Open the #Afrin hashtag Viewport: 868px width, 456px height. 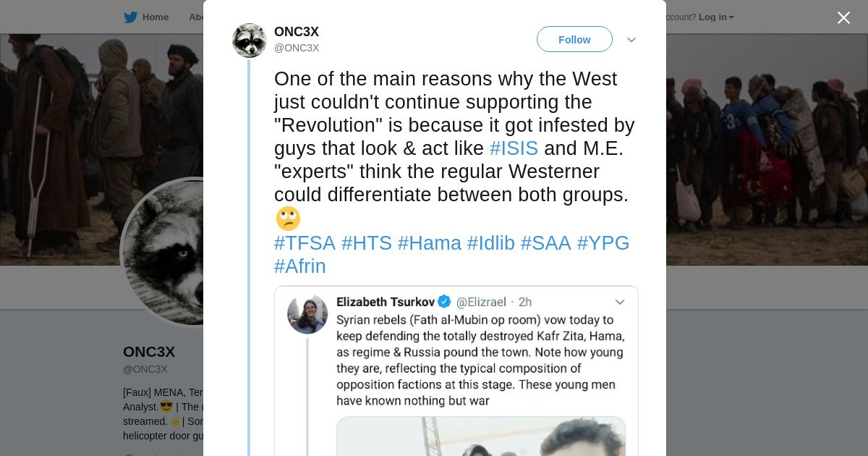point(299,266)
